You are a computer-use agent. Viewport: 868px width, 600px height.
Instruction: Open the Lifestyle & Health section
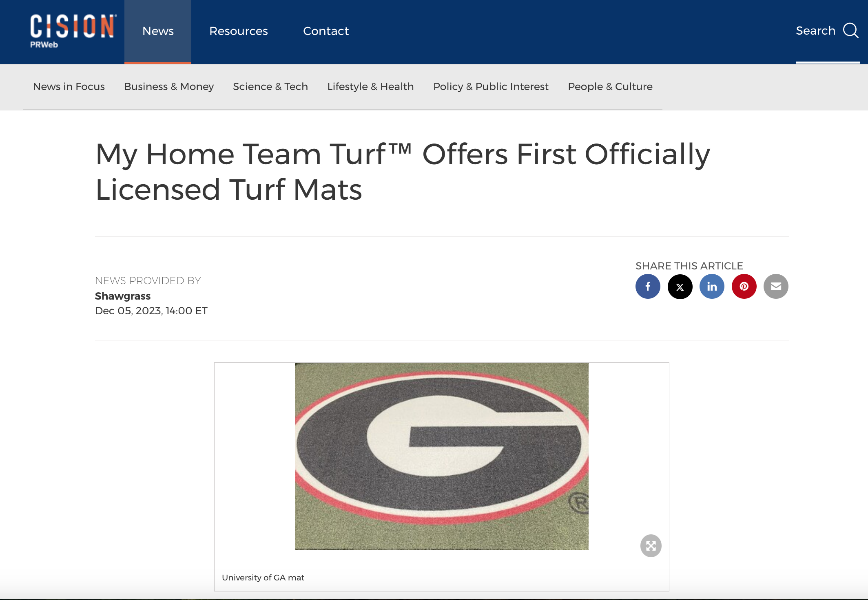[370, 86]
